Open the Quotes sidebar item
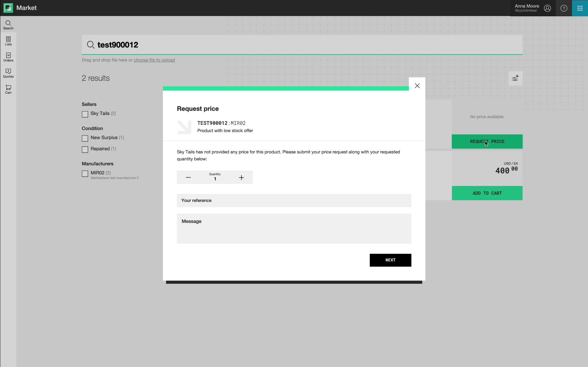Viewport: 588px width, 367px height. (8, 73)
